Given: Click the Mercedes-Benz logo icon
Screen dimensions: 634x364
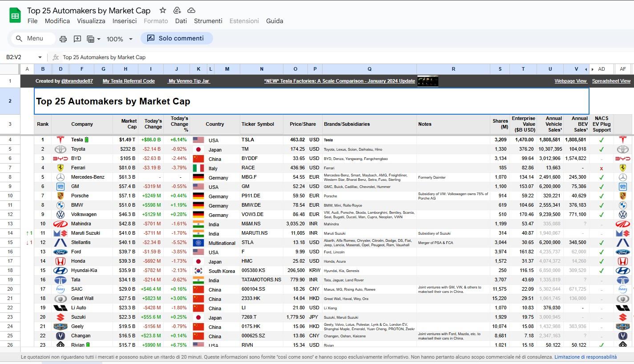Looking at the screenshot, I should pyautogui.click(x=60, y=177).
